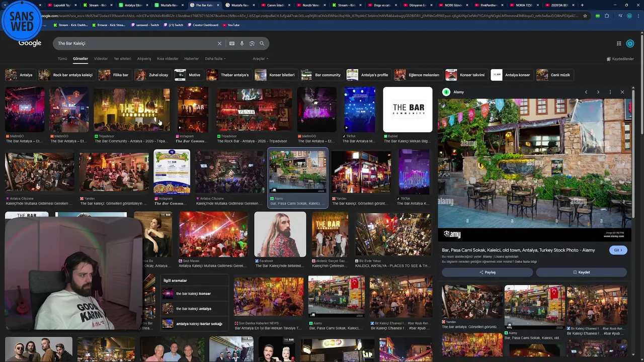The image size is (644, 362).
Task: Open the large Alamy bar photo in preview
Action: (x=534, y=170)
